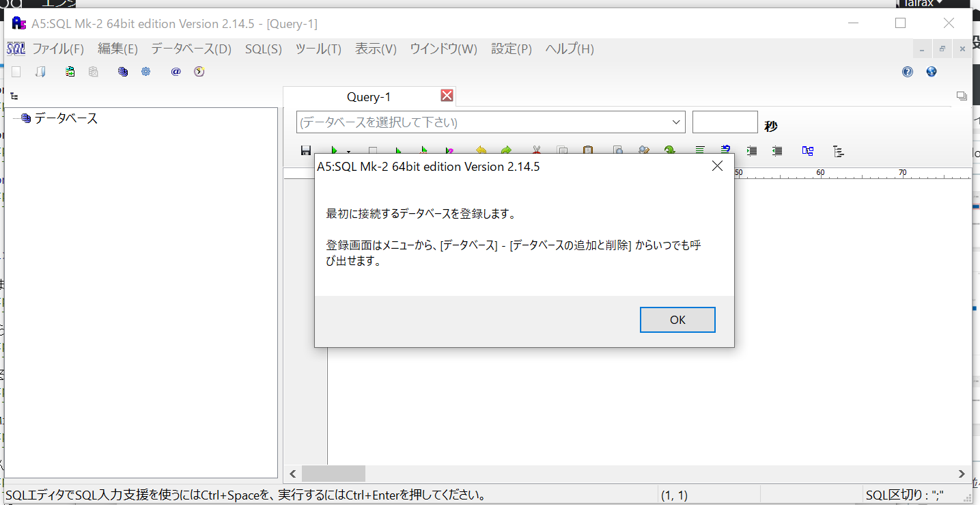This screenshot has height=505, width=980.
Task: Open the 設定(P) menu
Action: 512,49
